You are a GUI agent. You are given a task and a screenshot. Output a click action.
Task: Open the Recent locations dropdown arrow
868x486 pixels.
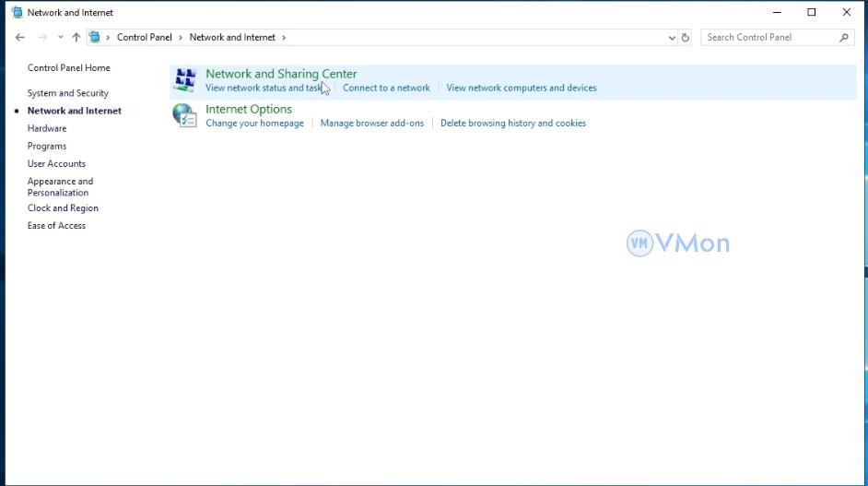(61, 38)
